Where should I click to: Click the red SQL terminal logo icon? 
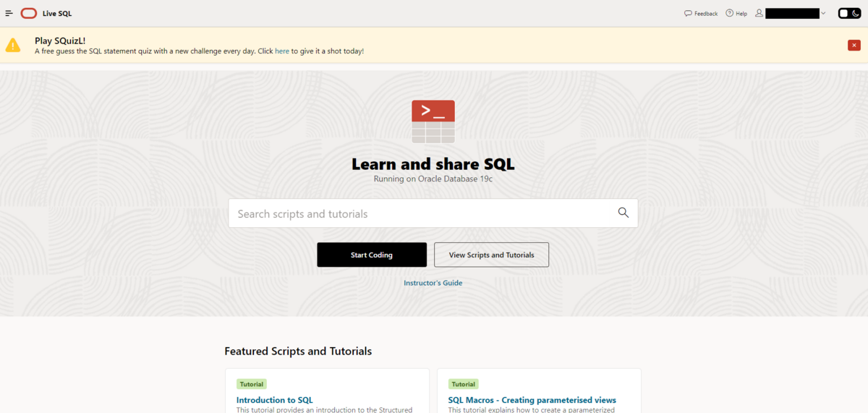coord(433,121)
